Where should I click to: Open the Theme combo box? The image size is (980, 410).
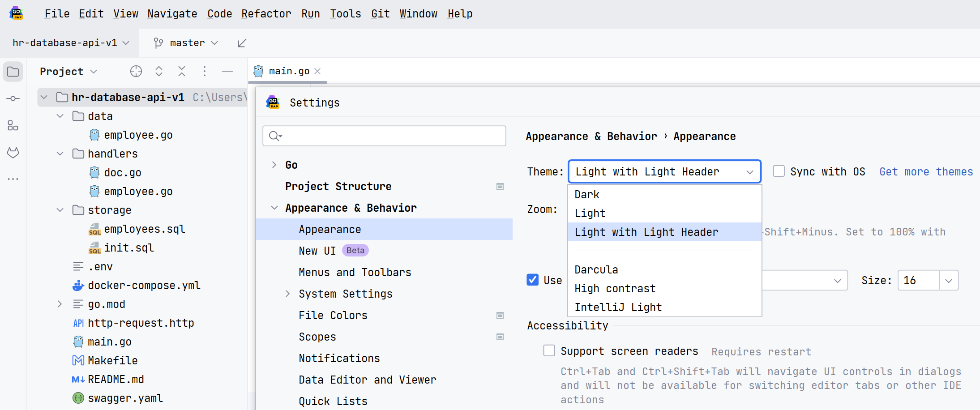664,171
